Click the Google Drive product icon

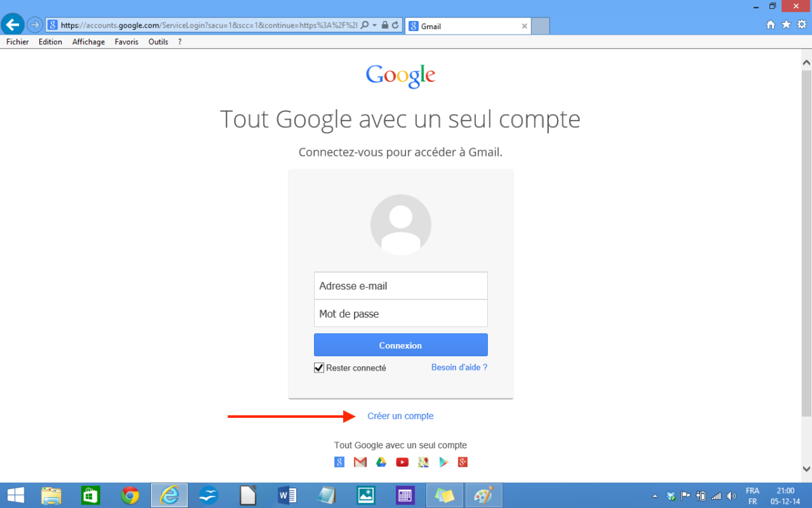click(381, 462)
